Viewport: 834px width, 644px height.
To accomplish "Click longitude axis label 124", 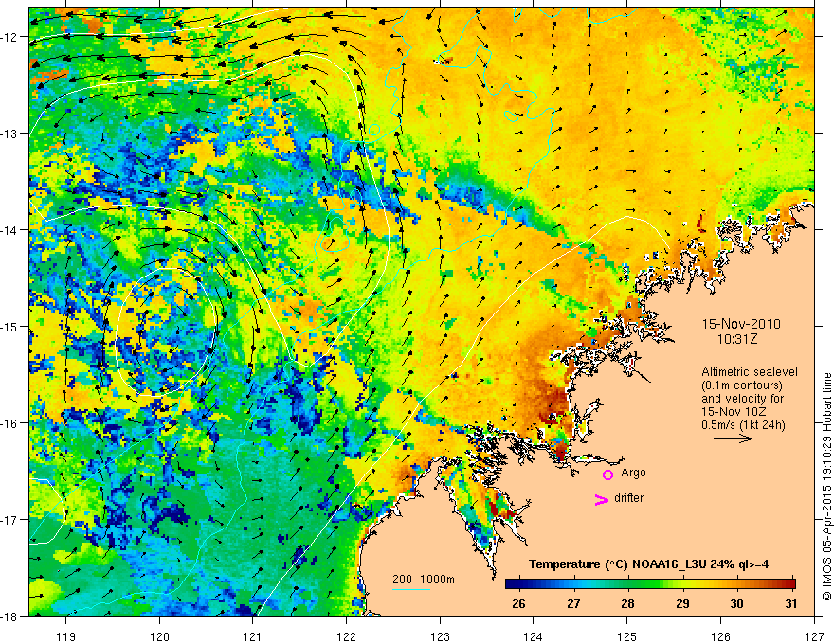I will [x=534, y=636].
